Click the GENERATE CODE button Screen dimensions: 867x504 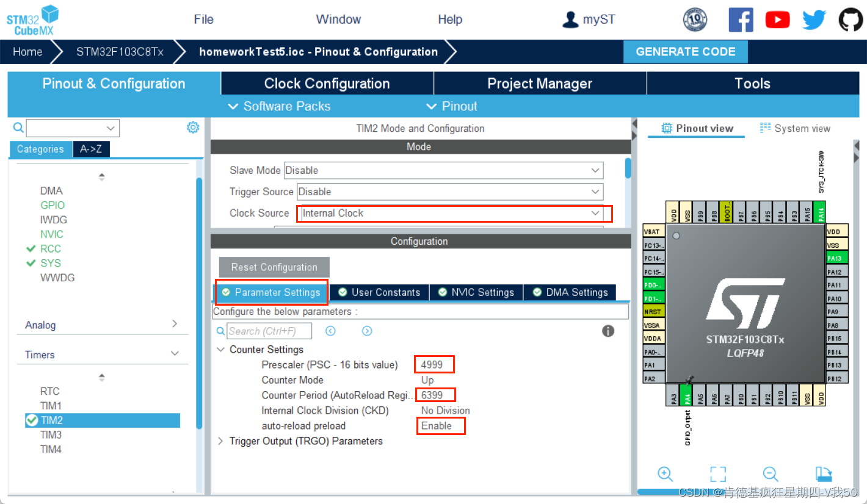[x=686, y=52]
